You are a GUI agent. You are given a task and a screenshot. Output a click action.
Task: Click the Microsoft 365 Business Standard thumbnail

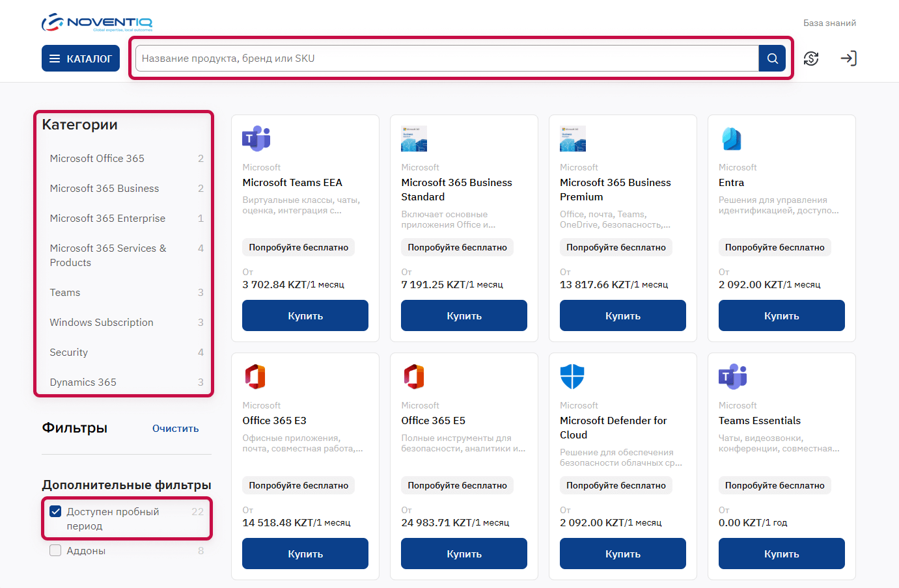pos(416,138)
